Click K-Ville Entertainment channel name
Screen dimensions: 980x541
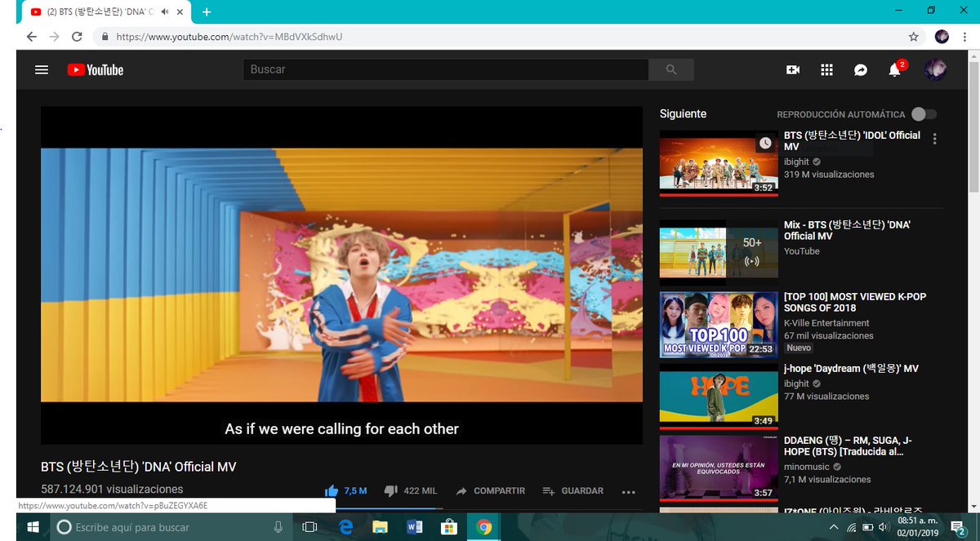tap(826, 323)
